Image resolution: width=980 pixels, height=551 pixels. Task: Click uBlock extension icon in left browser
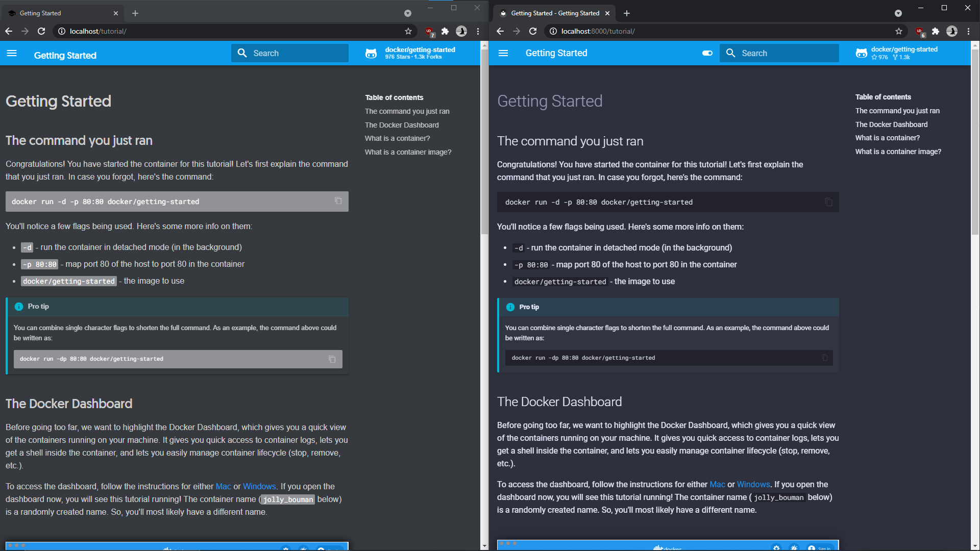[429, 32]
